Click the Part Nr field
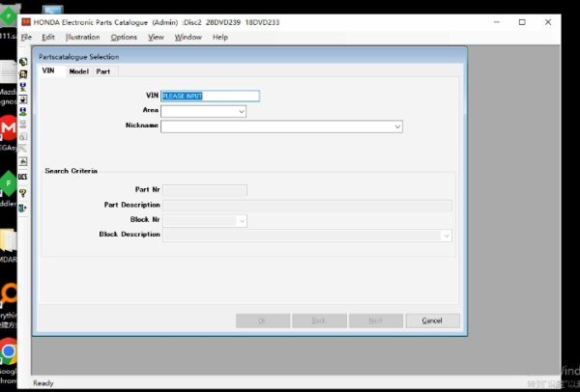 (x=205, y=190)
